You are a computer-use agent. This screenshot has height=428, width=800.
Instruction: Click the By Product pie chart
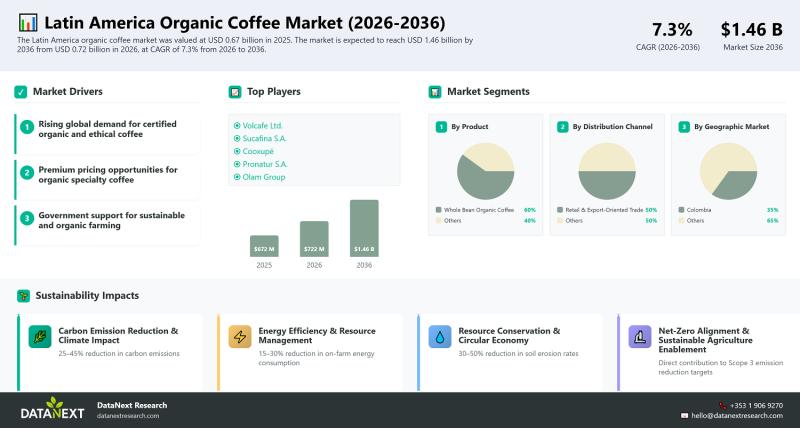tap(485, 170)
